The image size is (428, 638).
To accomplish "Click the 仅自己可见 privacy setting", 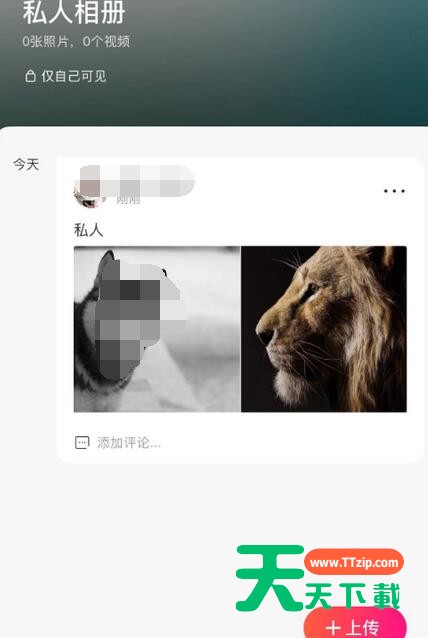I will pyautogui.click(x=66, y=76).
